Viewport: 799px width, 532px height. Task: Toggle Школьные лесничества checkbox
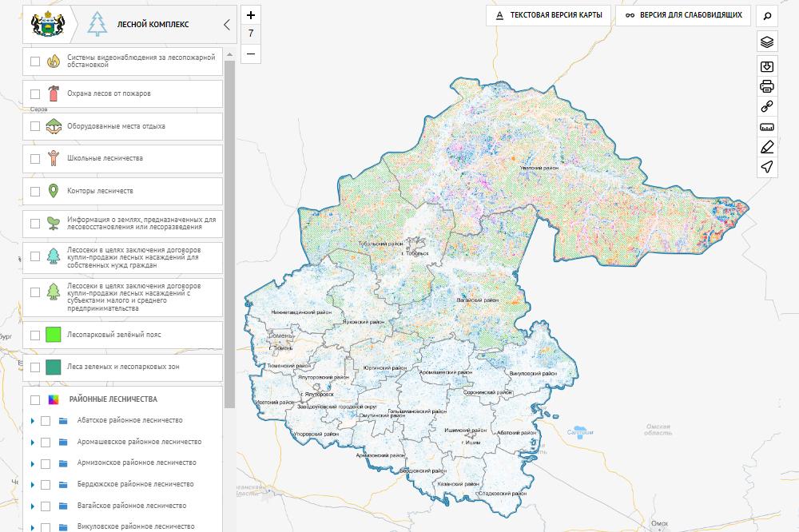tap(35, 158)
